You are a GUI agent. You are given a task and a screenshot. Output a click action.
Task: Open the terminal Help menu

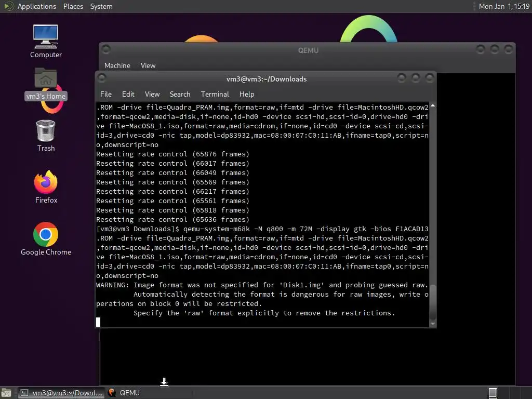(x=247, y=94)
